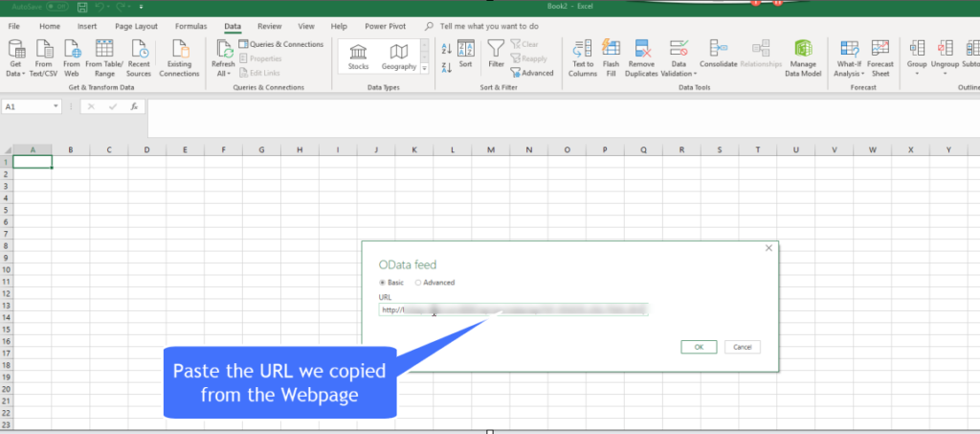Open Manage Data Model

tap(803, 50)
